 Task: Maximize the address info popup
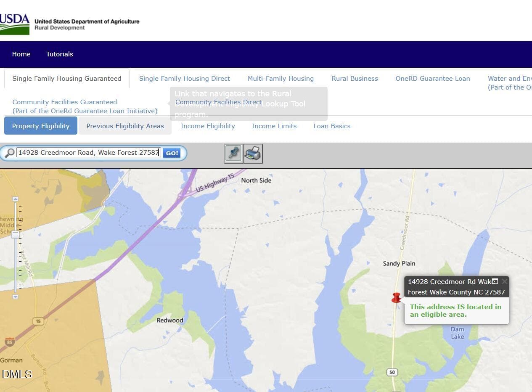click(x=495, y=281)
